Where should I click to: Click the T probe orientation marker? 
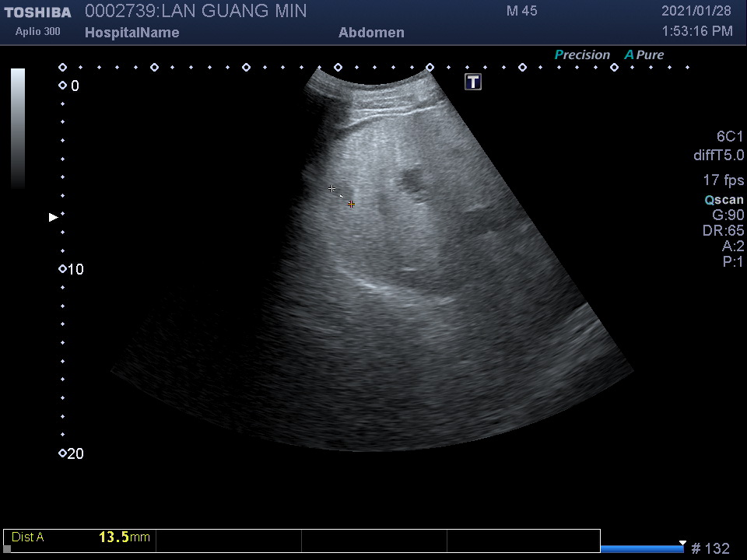coord(473,82)
